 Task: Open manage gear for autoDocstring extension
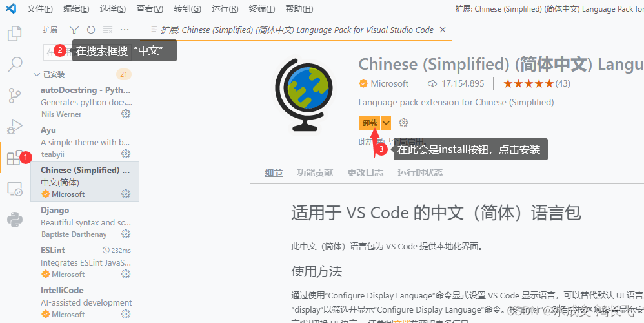point(126,114)
